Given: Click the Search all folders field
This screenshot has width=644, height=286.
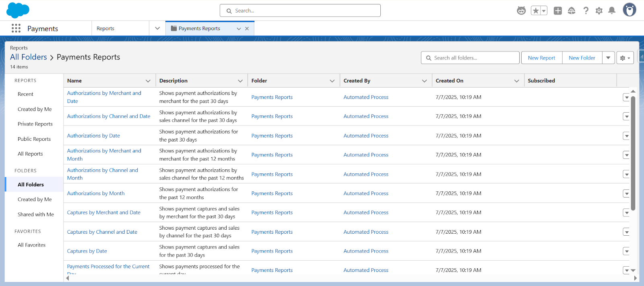Looking at the screenshot, I should tap(470, 58).
